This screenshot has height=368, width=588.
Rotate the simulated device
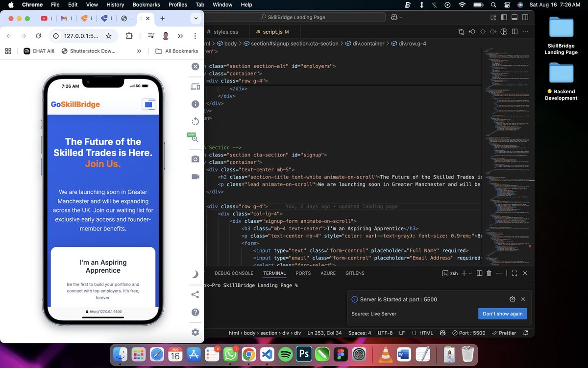(195, 121)
